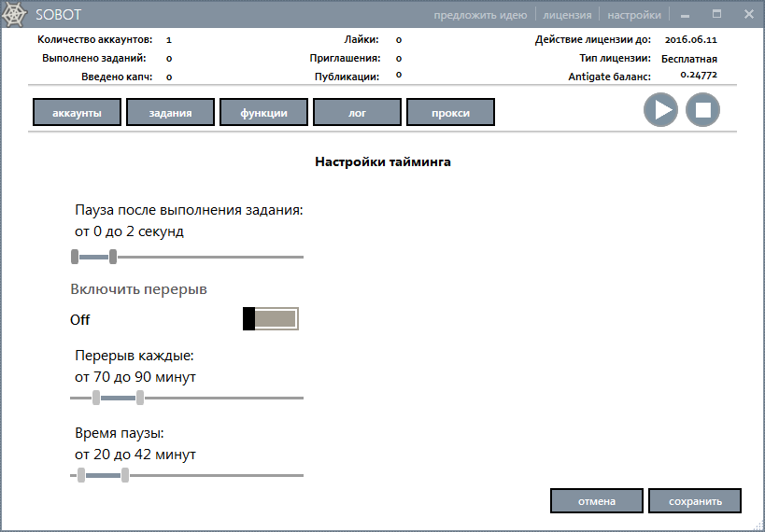Click left handle of task pause slider

pos(75,257)
